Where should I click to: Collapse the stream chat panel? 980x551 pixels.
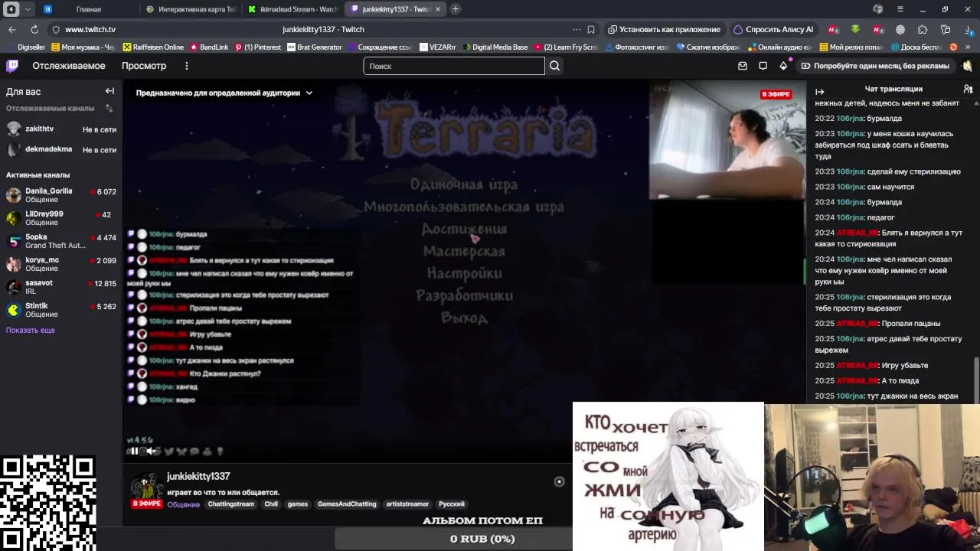coord(819,91)
